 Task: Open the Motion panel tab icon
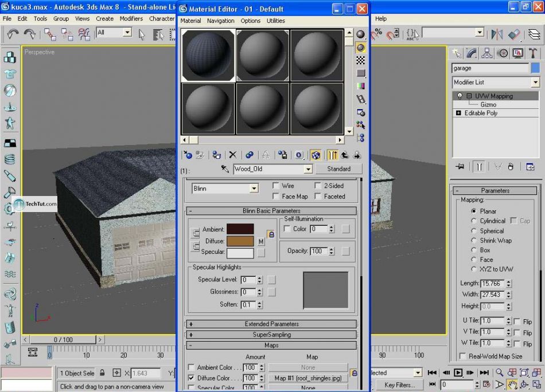(x=502, y=53)
